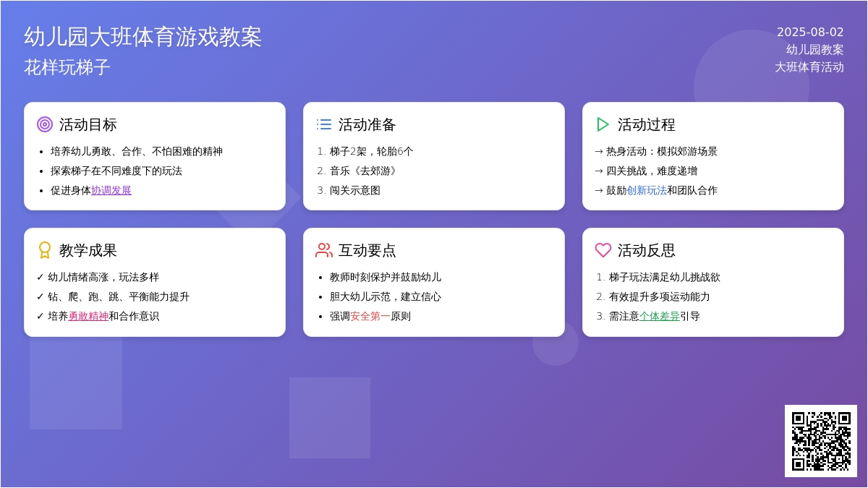Image resolution: width=868 pixels, height=488 pixels.
Task: Click the 活动反思 card heading
Action: click(x=647, y=250)
